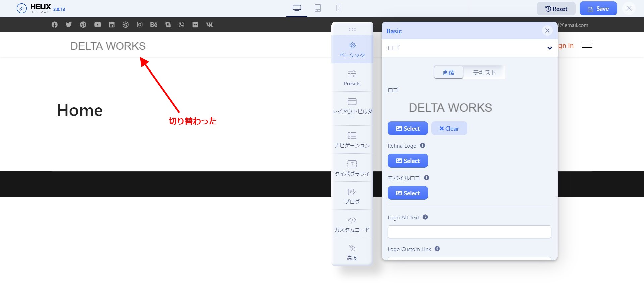
Task: Open the 高度 advanced section
Action: [x=352, y=252]
